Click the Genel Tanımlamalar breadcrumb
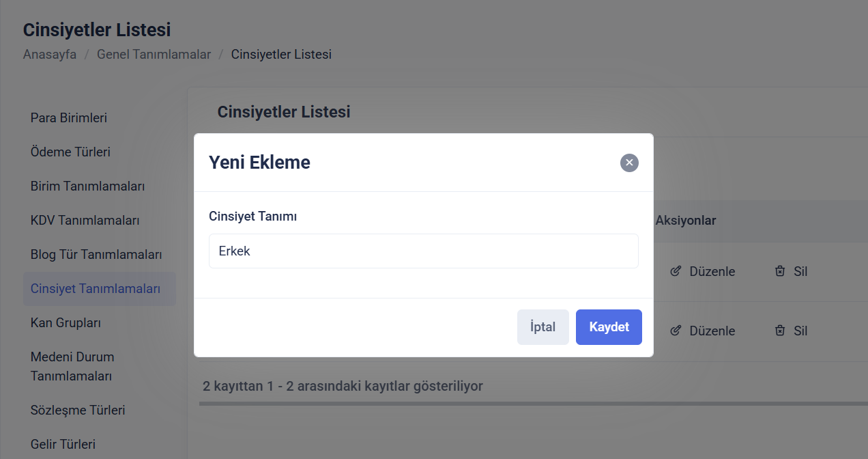The image size is (868, 459). click(154, 54)
